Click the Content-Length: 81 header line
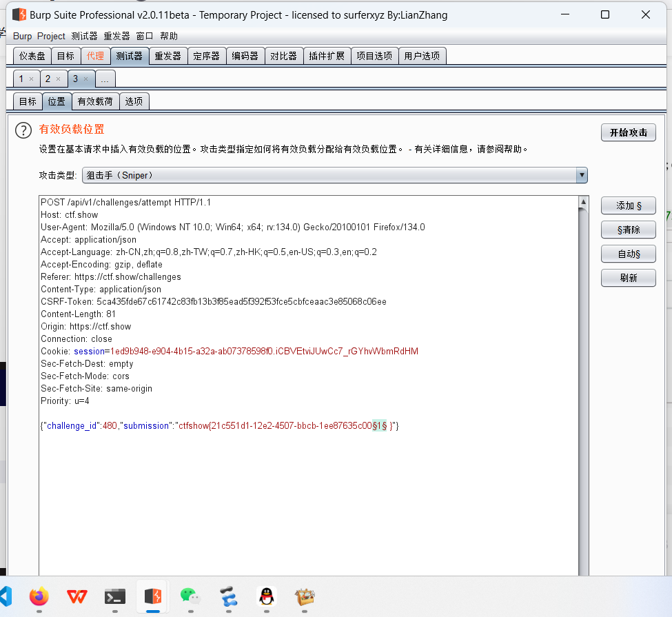 tap(78, 314)
